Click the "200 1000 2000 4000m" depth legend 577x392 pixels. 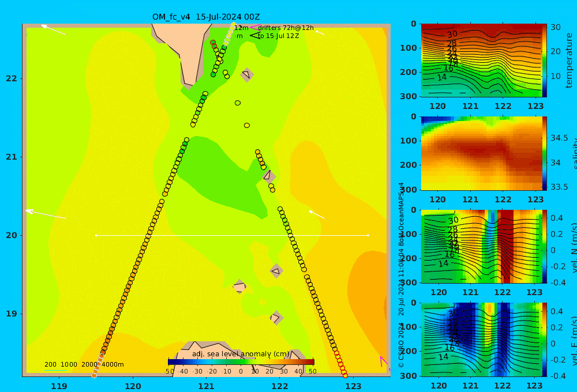coord(84,364)
